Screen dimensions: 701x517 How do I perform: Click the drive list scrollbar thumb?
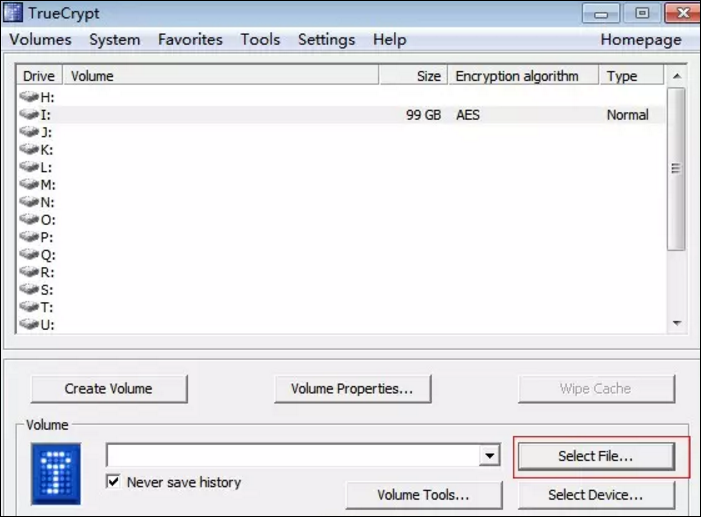676,169
